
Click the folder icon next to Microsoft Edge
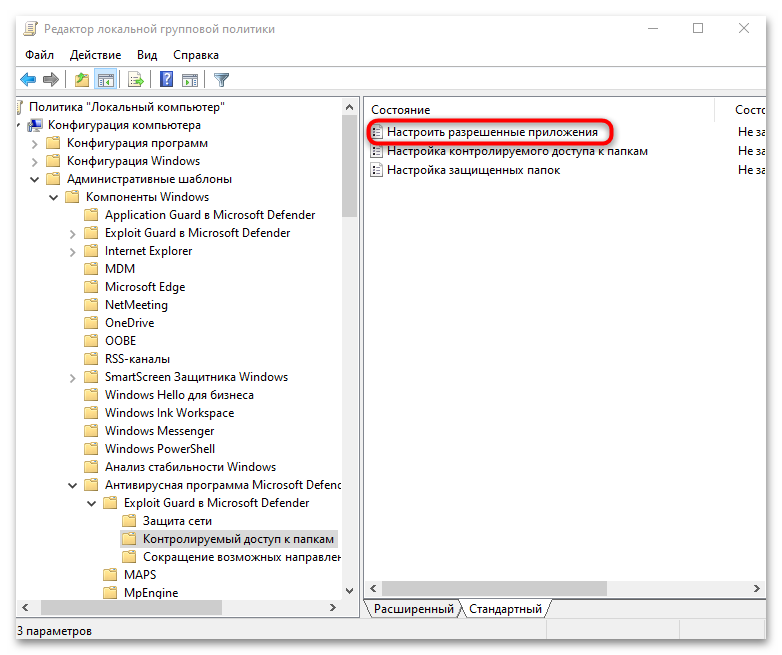pyautogui.click(x=91, y=287)
